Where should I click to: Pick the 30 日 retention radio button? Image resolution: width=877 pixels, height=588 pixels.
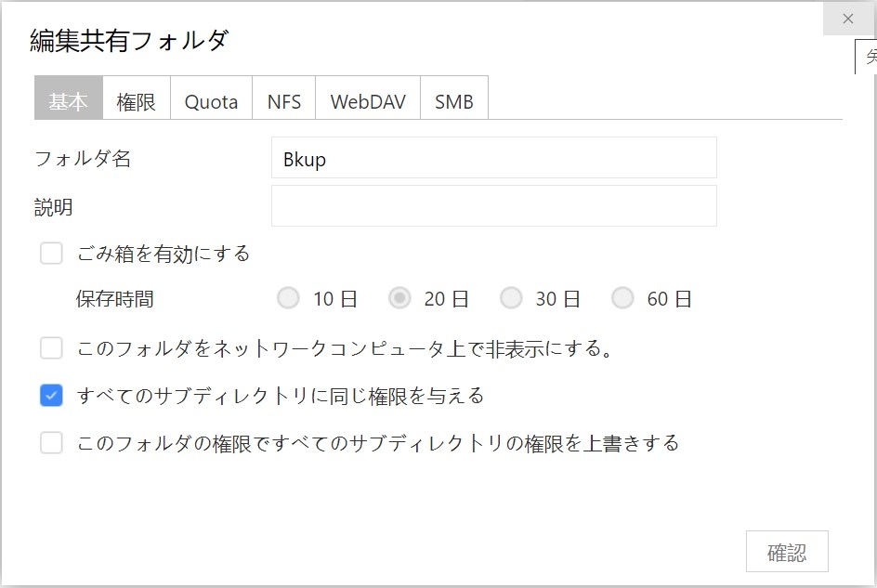(x=511, y=298)
